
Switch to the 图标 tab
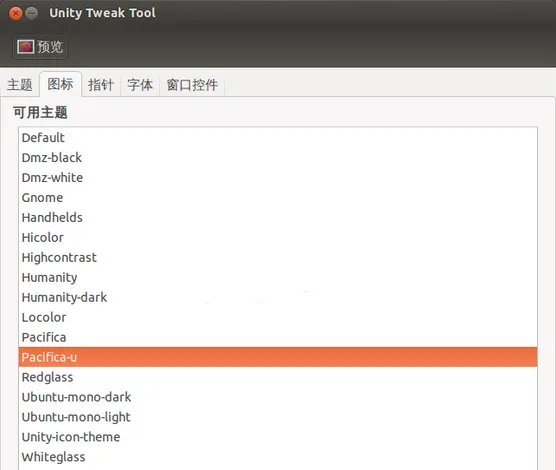pos(61,84)
